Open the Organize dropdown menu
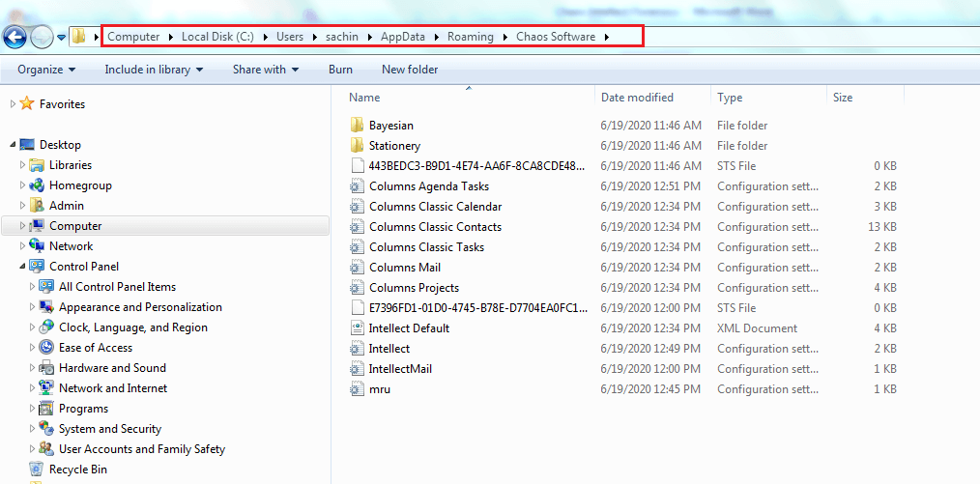The image size is (980, 484). click(x=46, y=70)
